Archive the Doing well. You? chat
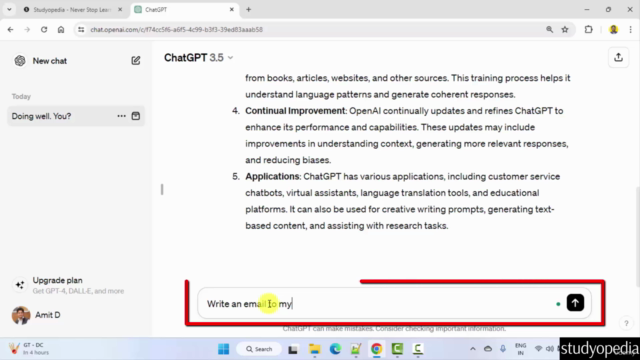The height and width of the screenshot is (360, 640). point(136,116)
